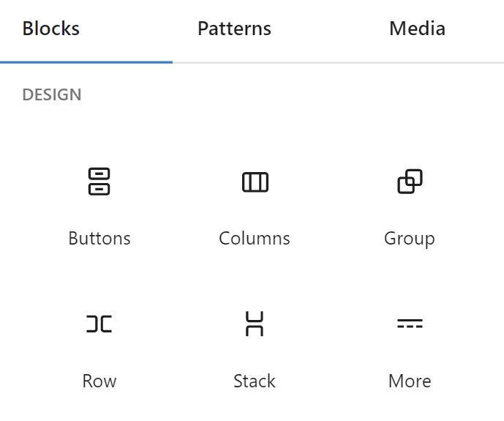Select the Buttons block icon
This screenshot has height=421, width=504.
(99, 182)
